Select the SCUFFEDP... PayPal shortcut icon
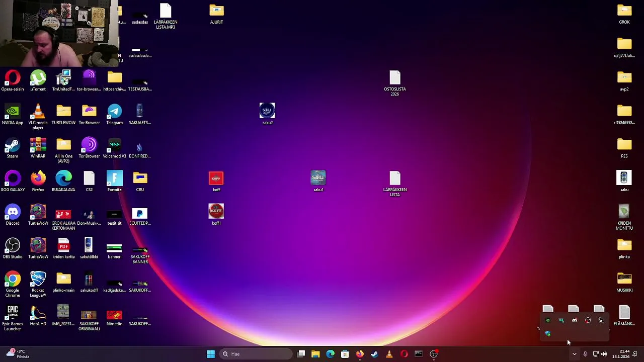Screen dimensions: 644x362 140,215
